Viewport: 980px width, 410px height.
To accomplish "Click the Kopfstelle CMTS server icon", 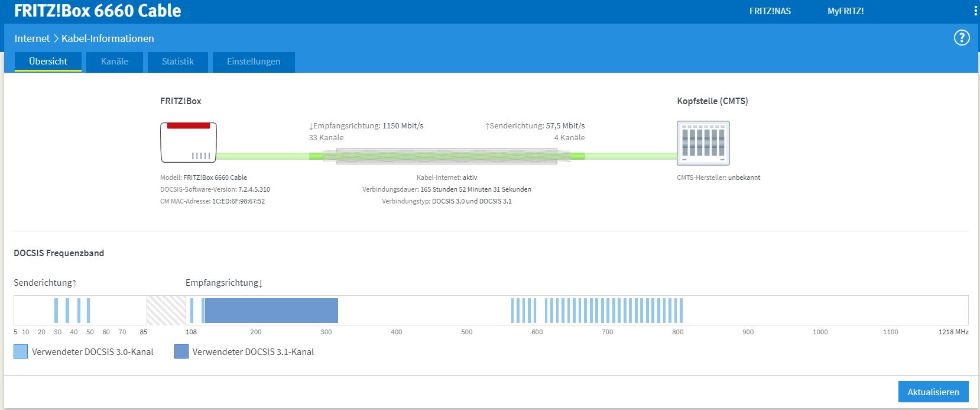I will coord(703,143).
